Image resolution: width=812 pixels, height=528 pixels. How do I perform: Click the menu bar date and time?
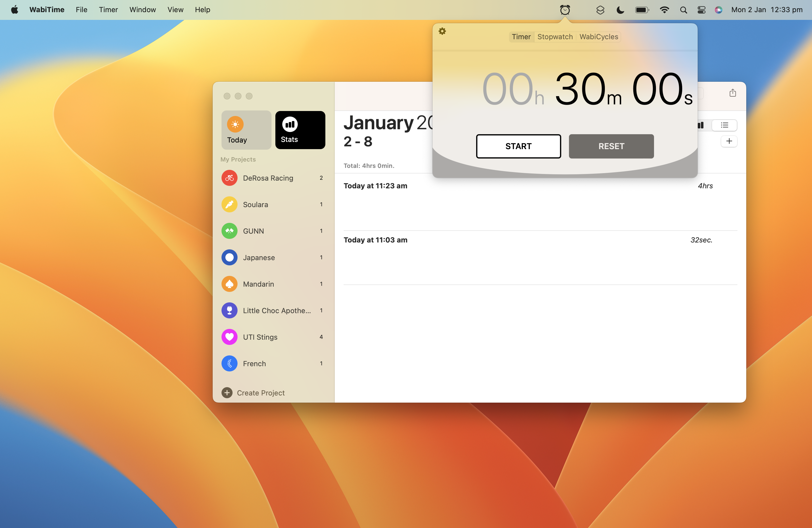click(x=767, y=10)
